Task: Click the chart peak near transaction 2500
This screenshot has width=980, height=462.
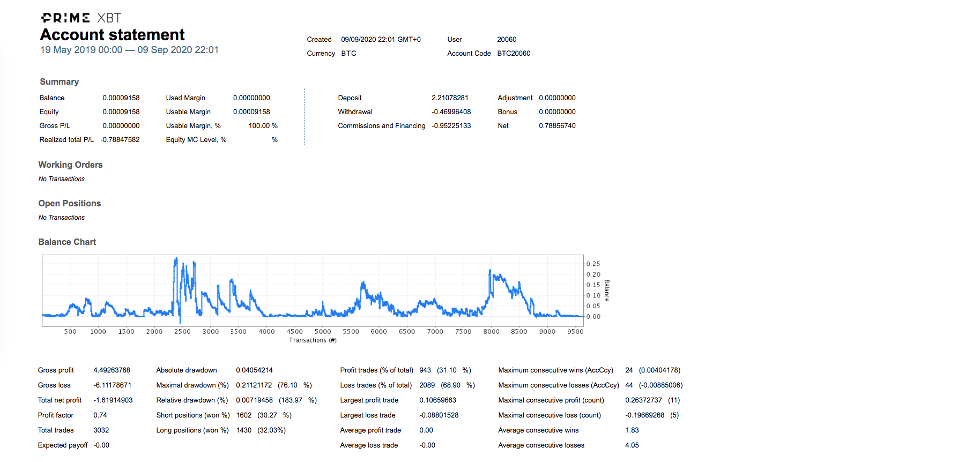Action: tap(176, 260)
